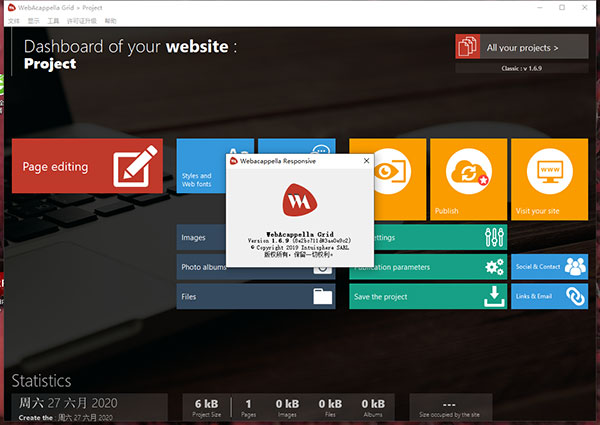This screenshot has height=425, width=600.
Task: Click the Project name heading
Action: pos(50,64)
